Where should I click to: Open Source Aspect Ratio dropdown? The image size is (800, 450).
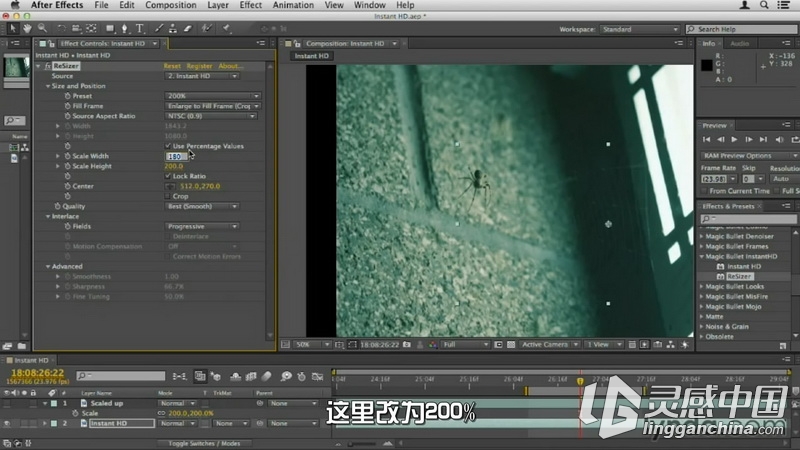(211, 116)
